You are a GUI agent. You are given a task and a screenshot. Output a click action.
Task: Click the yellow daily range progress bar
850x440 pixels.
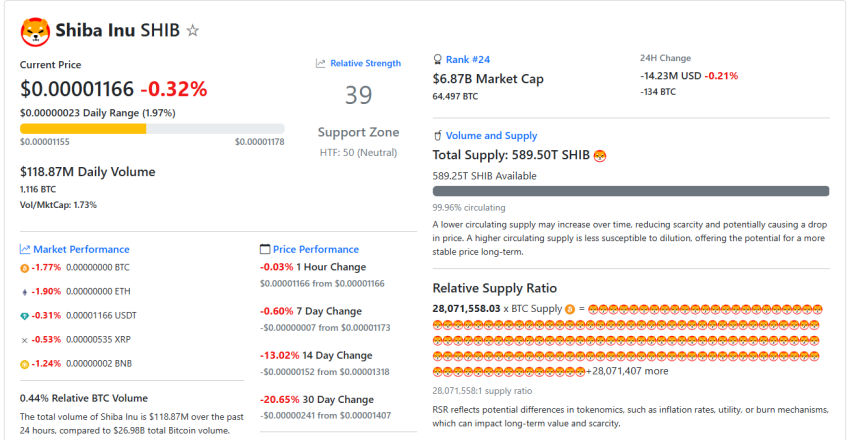83,128
